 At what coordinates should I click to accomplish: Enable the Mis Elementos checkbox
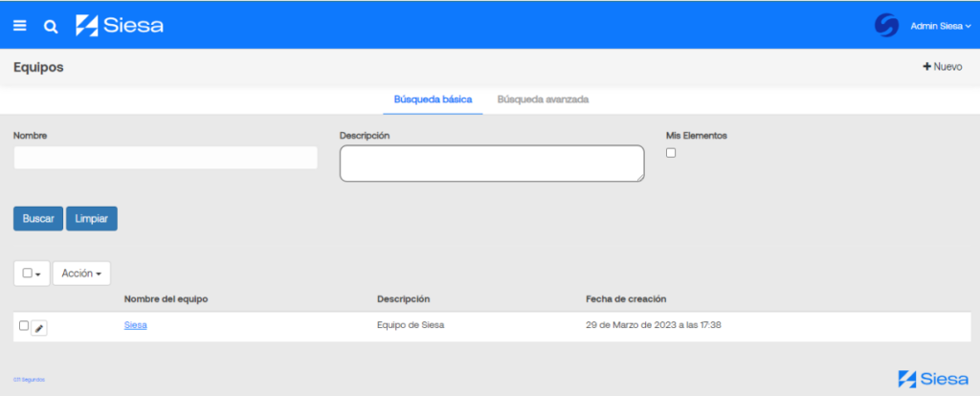671,153
